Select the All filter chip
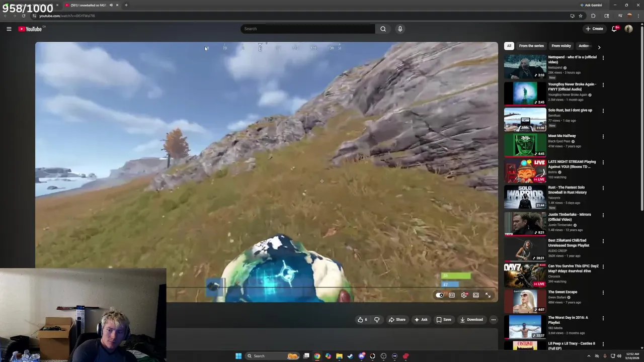Image resolution: width=644 pixels, height=362 pixels. point(509,46)
